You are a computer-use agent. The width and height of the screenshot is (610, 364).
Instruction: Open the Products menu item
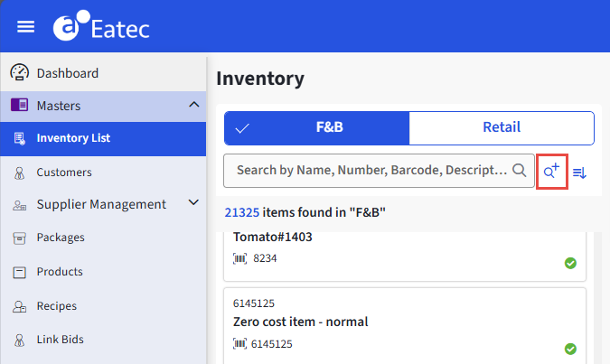[x=60, y=272]
